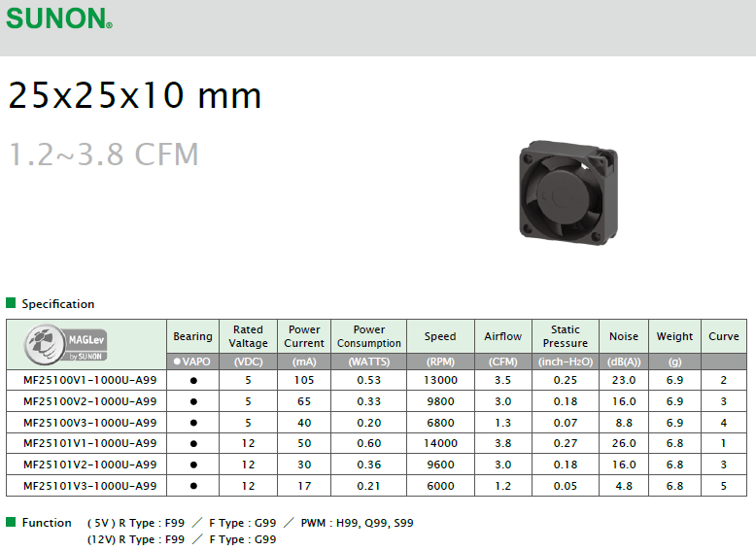Click noise value 26.0
This screenshot has height=551, width=756.
click(624, 443)
